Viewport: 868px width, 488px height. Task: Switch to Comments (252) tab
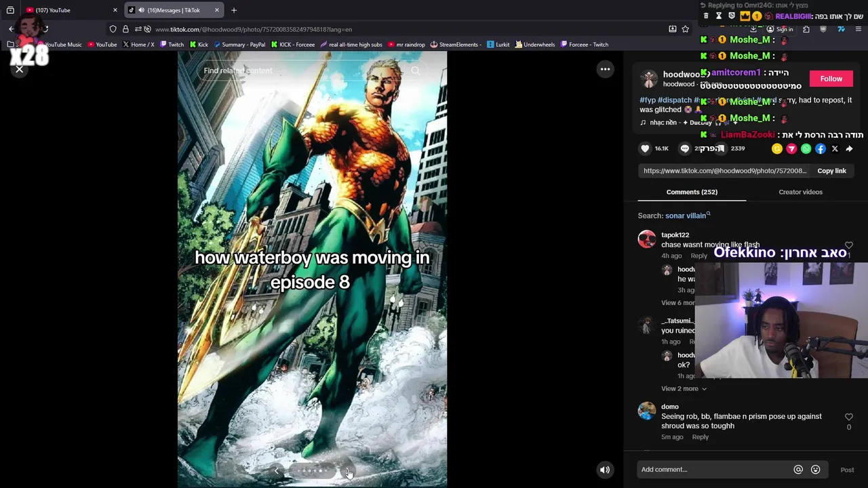[x=692, y=192]
